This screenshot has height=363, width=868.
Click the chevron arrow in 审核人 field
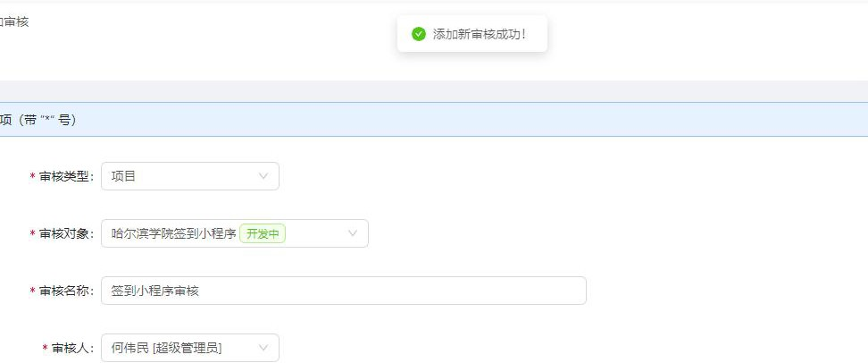[x=263, y=348]
